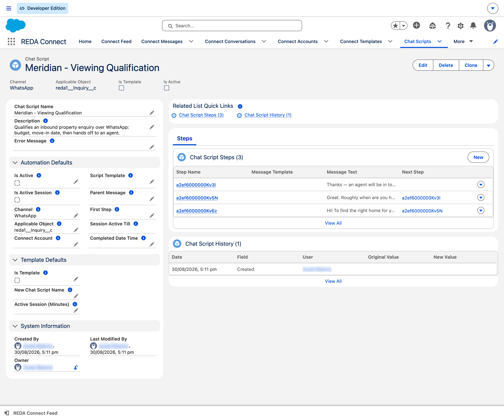504x420 pixels.
Task: Open the Connect Conversations dropdown chevron
Action: click(x=264, y=41)
